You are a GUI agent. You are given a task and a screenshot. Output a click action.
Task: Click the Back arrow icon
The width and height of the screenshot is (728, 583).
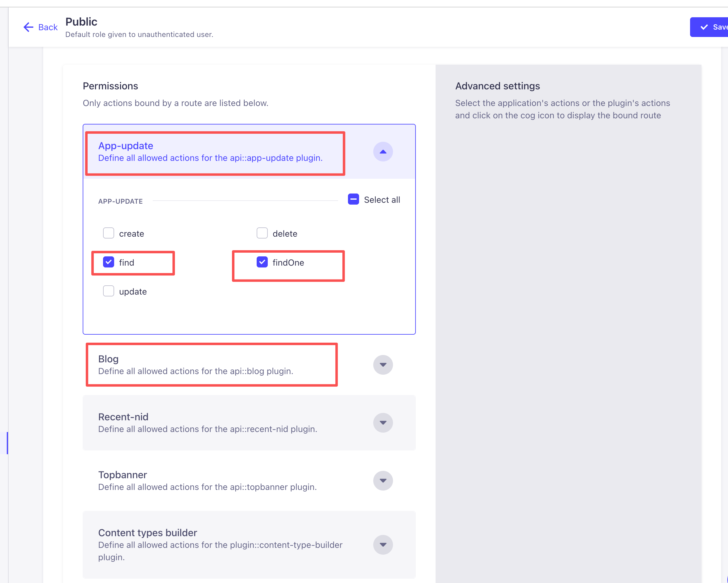[x=28, y=27]
